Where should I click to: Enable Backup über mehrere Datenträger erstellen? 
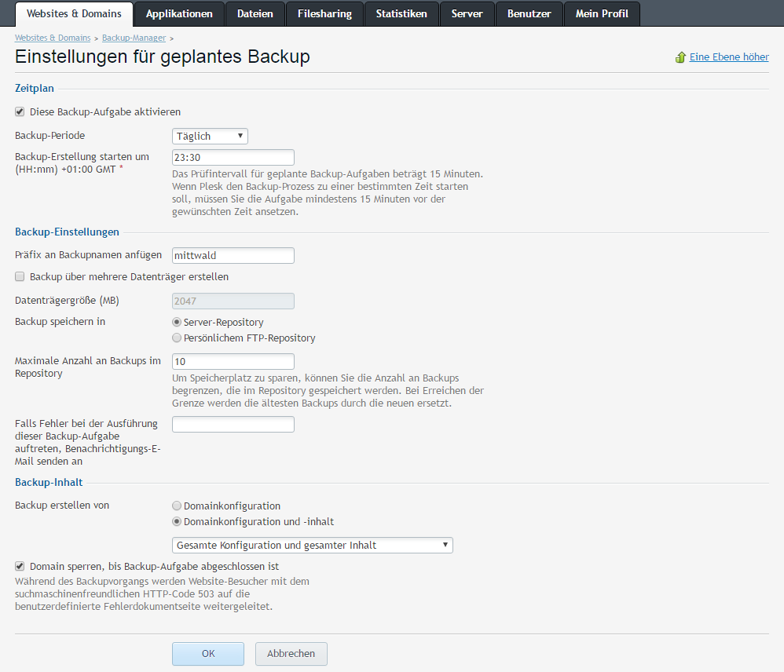coord(20,276)
